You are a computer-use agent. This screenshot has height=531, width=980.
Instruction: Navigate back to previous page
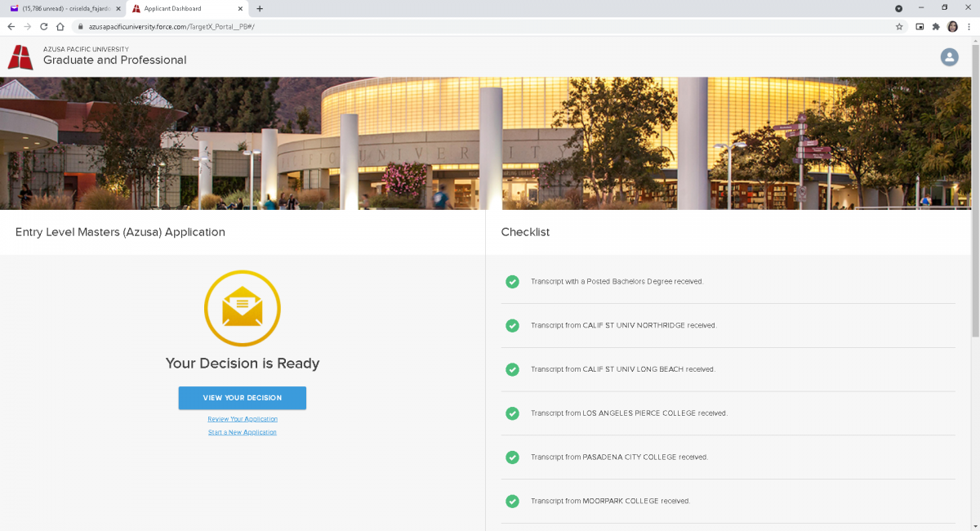click(11, 26)
